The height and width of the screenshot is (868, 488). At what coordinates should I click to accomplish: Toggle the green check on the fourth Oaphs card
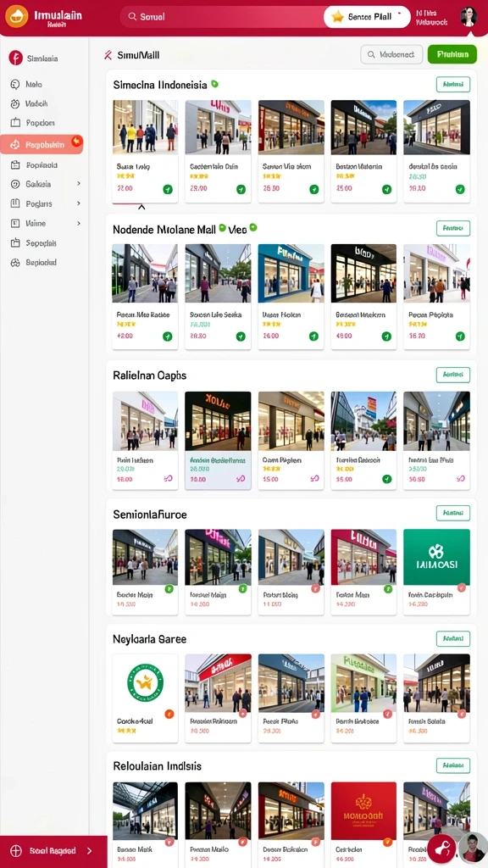[x=386, y=479]
